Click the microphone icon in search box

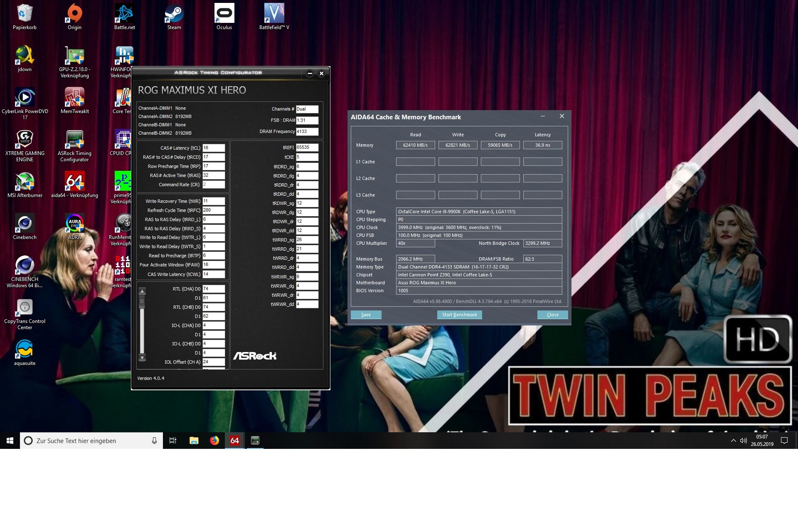pos(154,441)
